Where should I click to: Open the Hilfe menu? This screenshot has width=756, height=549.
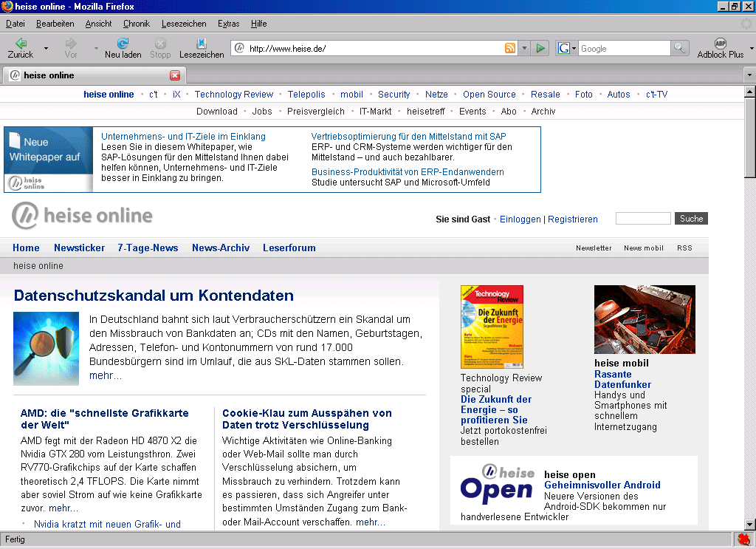[259, 24]
